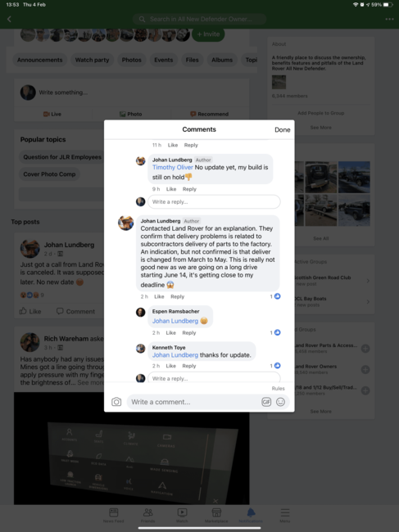Image resolution: width=399 pixels, height=532 pixels.
Task: Open the GIF picker icon
Action: click(266, 402)
